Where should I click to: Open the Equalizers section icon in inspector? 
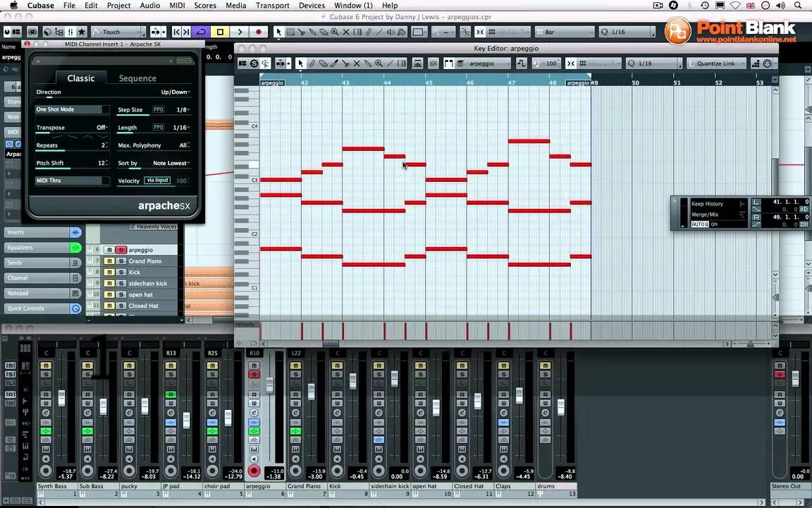coord(75,248)
